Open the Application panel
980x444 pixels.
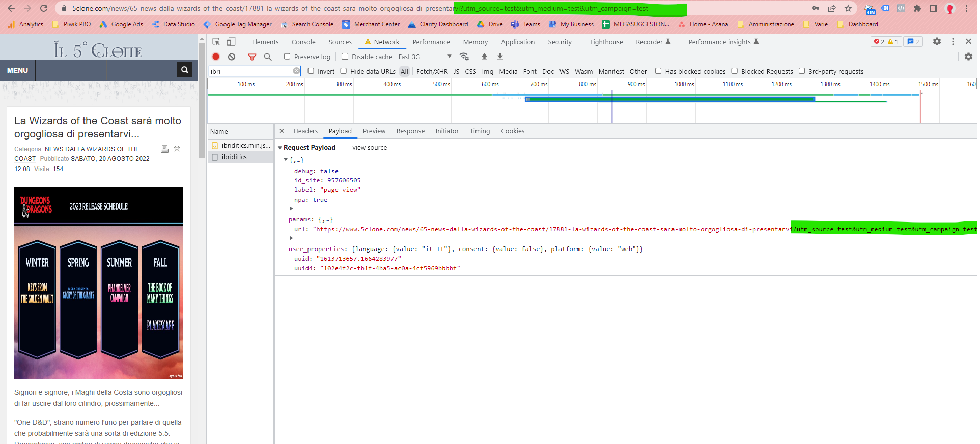point(518,42)
